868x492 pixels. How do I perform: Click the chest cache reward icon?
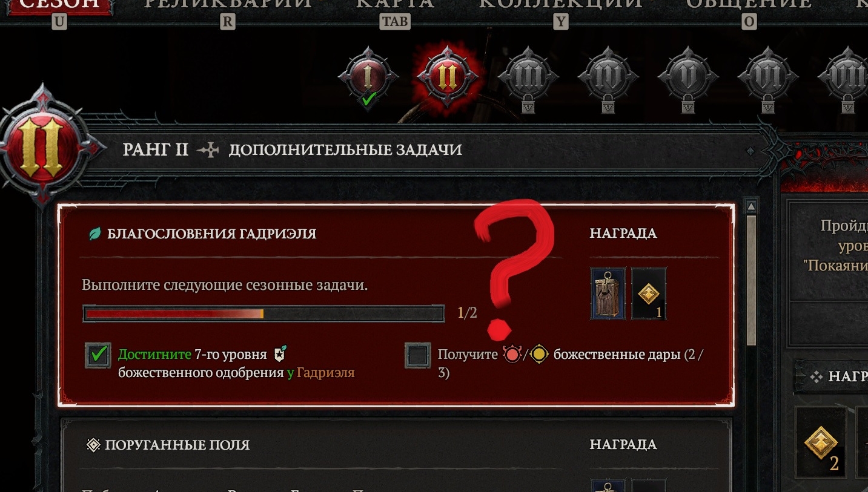coord(609,294)
